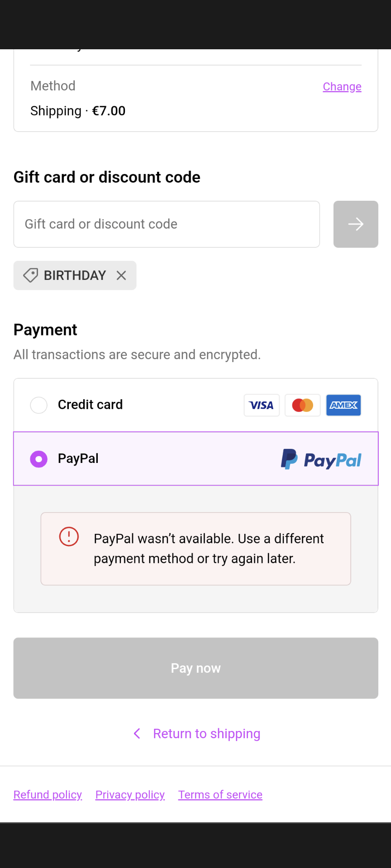Viewport: 391px width, 868px height.
Task: Remove the BIRTHDAY discount code
Action: pos(121,275)
